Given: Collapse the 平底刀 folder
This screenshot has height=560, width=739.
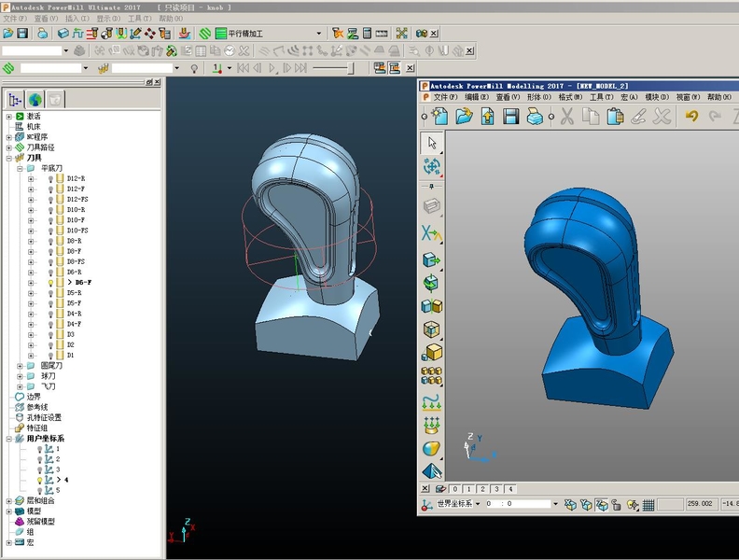Looking at the screenshot, I should coord(20,168).
